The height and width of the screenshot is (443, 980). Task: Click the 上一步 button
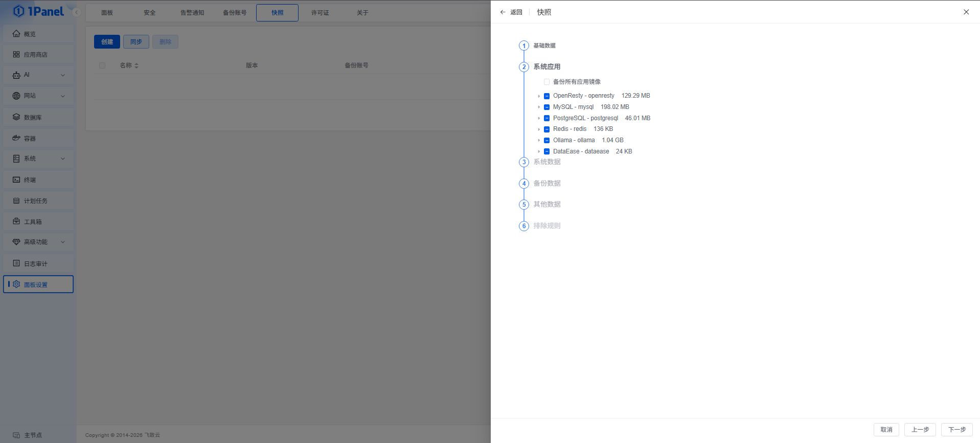pyautogui.click(x=920, y=430)
